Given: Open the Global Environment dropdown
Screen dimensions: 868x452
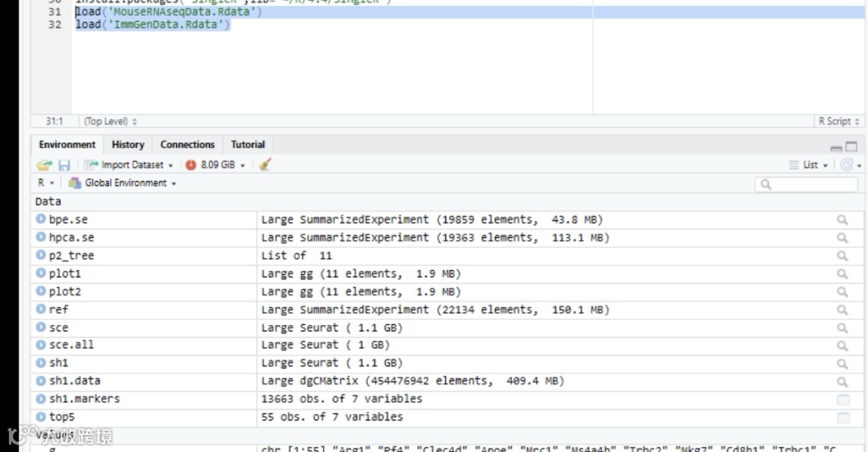Looking at the screenshot, I should (122, 183).
